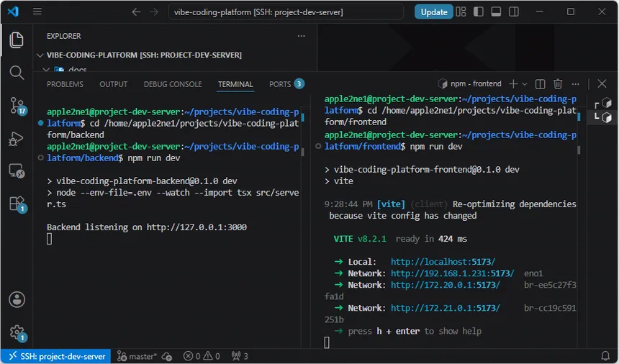Open the hamburger application menu
Screen dimensions: 619x364
[x=37, y=12]
